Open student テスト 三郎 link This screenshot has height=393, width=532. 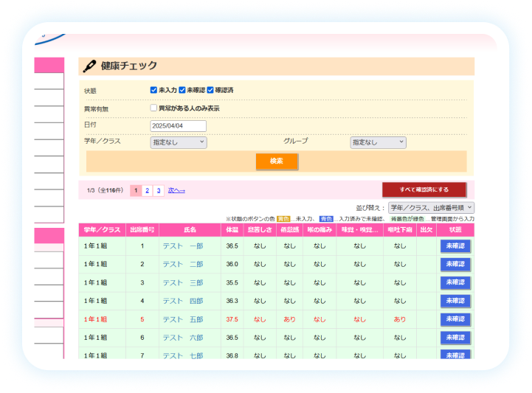click(183, 283)
